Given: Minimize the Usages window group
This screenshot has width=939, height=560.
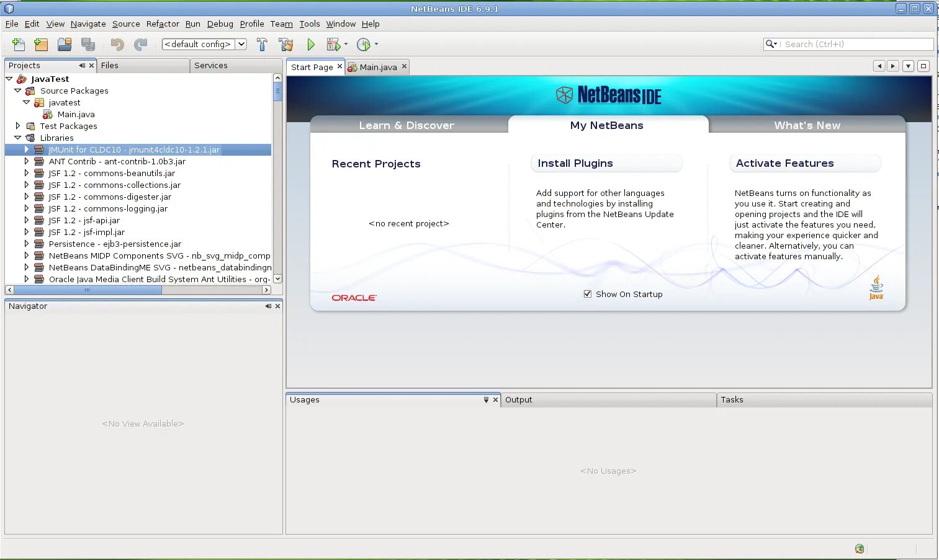Looking at the screenshot, I should [486, 400].
